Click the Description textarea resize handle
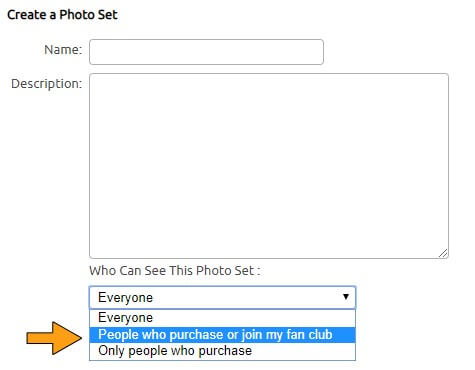 point(443,253)
